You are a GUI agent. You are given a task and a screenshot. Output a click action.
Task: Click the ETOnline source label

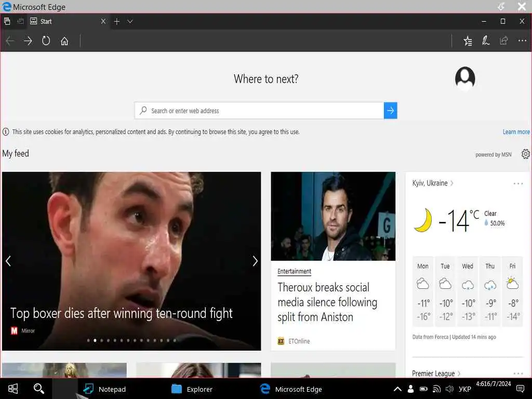point(299,341)
